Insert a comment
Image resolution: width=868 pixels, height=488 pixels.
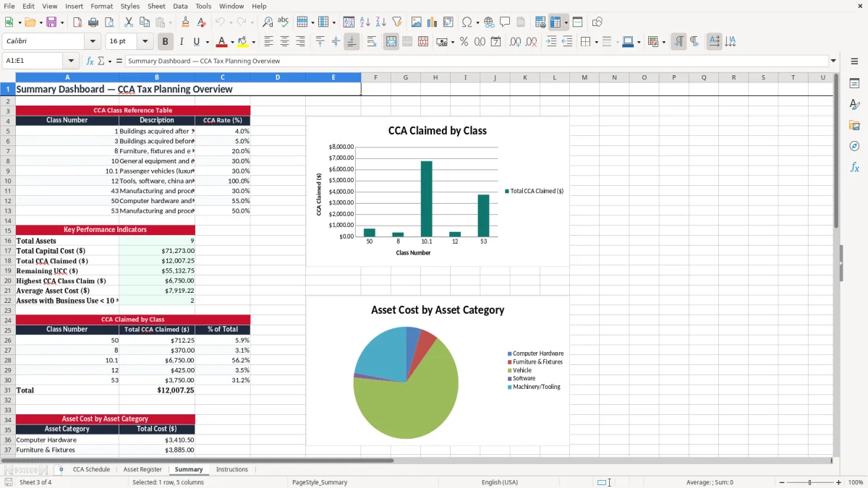[505, 22]
